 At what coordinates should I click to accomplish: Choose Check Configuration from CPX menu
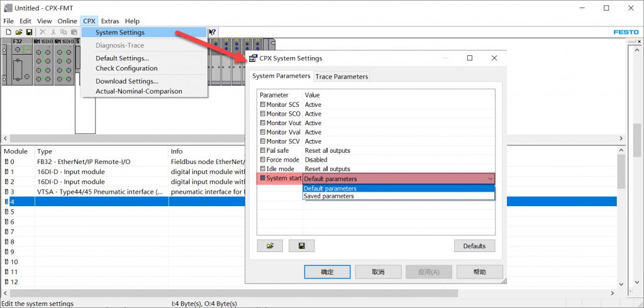[144, 68]
